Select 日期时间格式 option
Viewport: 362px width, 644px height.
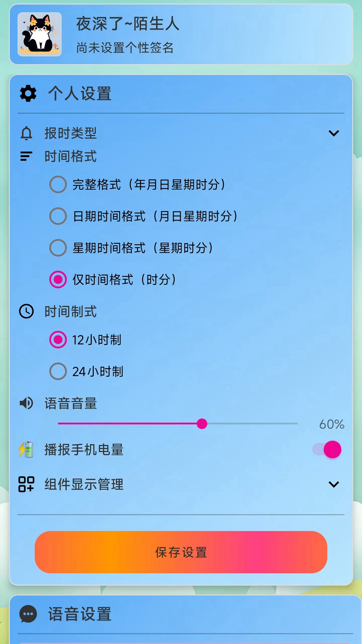[x=58, y=217]
